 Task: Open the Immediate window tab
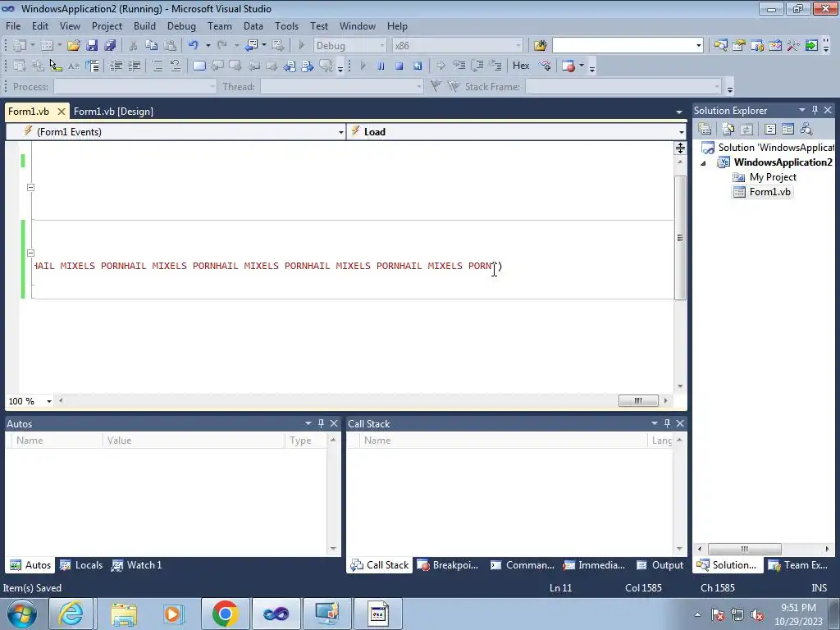pyautogui.click(x=594, y=564)
